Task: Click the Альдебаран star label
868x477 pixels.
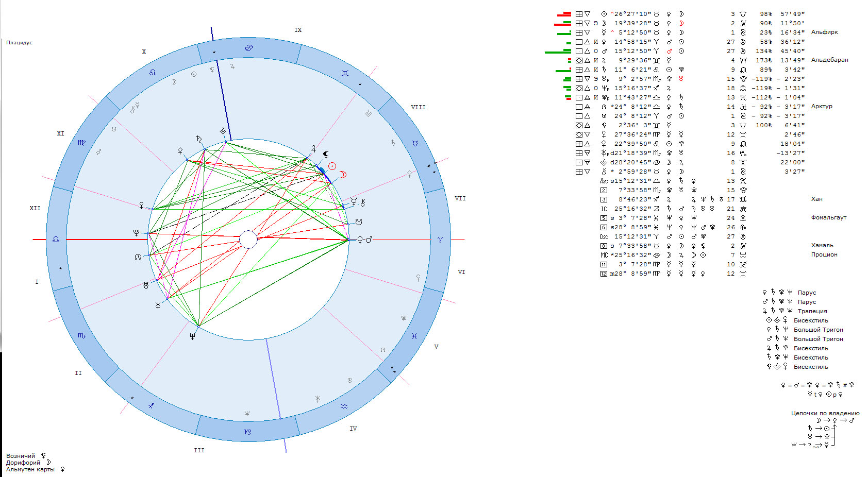Action: click(829, 60)
